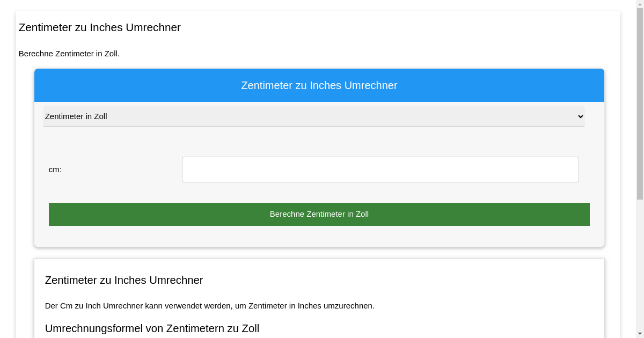Click the scrollbar down arrow
The height and width of the screenshot is (338, 644).
[x=640, y=334]
